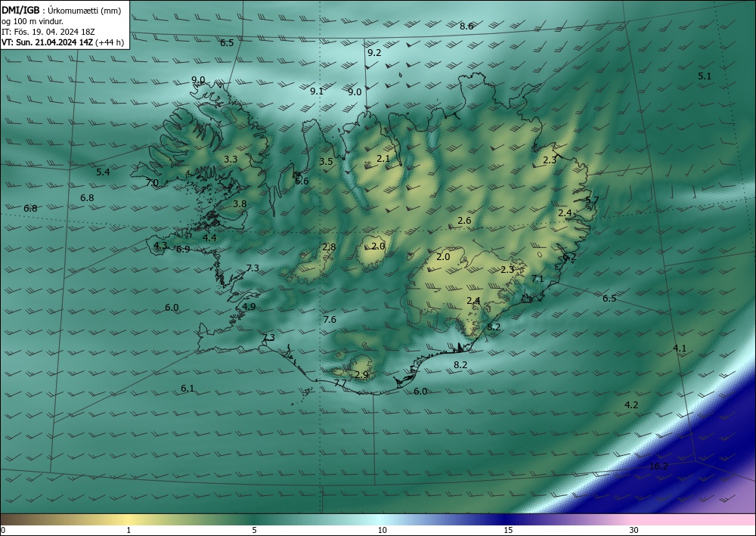The width and height of the screenshot is (756, 536).
Task: Click the 2.6 value in central Iceland
Action: (x=464, y=221)
